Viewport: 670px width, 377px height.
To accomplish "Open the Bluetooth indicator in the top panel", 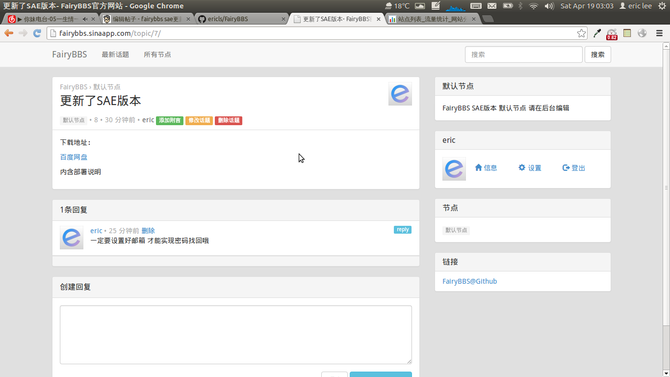I will coord(520,6).
